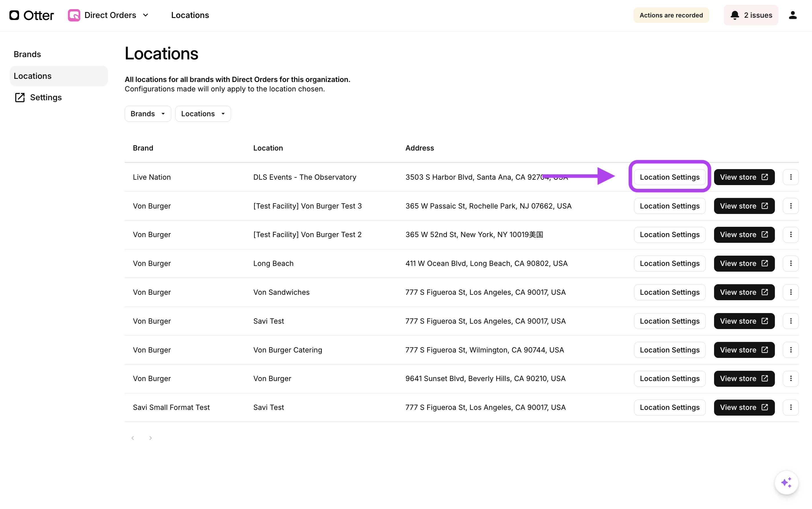The width and height of the screenshot is (812, 509).
Task: Expand the Brands filter dropdown
Action: [148, 114]
